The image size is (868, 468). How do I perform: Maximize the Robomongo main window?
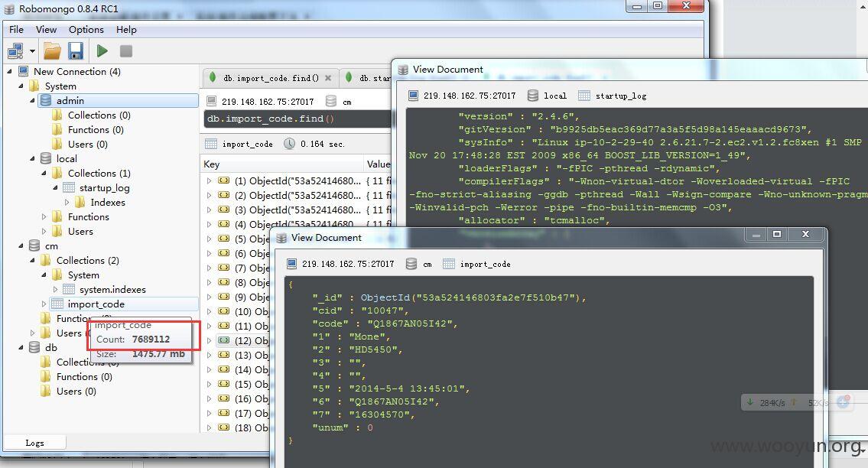[x=657, y=5]
